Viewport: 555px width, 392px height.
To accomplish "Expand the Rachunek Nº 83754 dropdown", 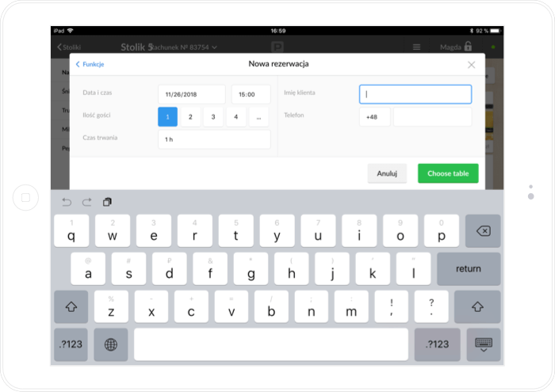I will 183,48.
